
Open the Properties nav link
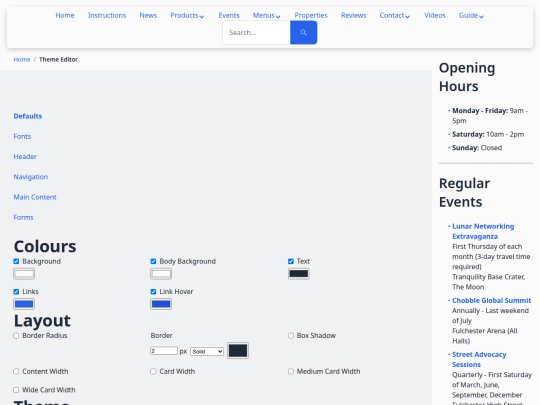pos(311,15)
